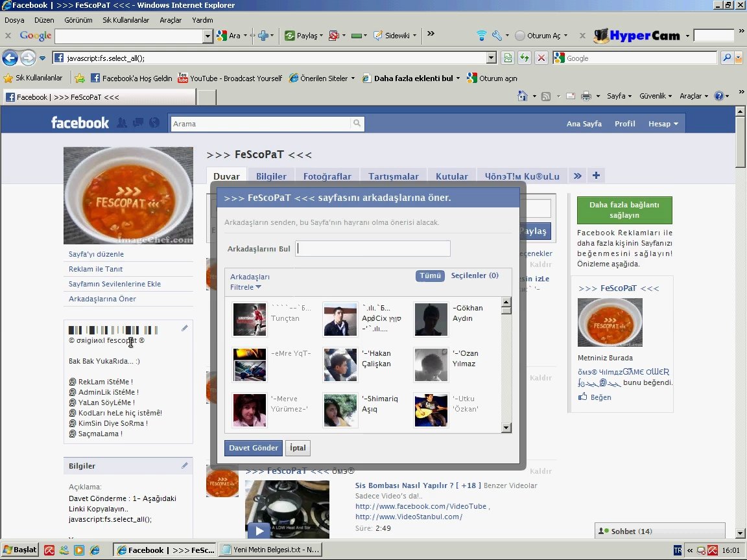Viewport: 747px width, 560px height.
Task: Open the Görünüm menu
Action: [78, 20]
